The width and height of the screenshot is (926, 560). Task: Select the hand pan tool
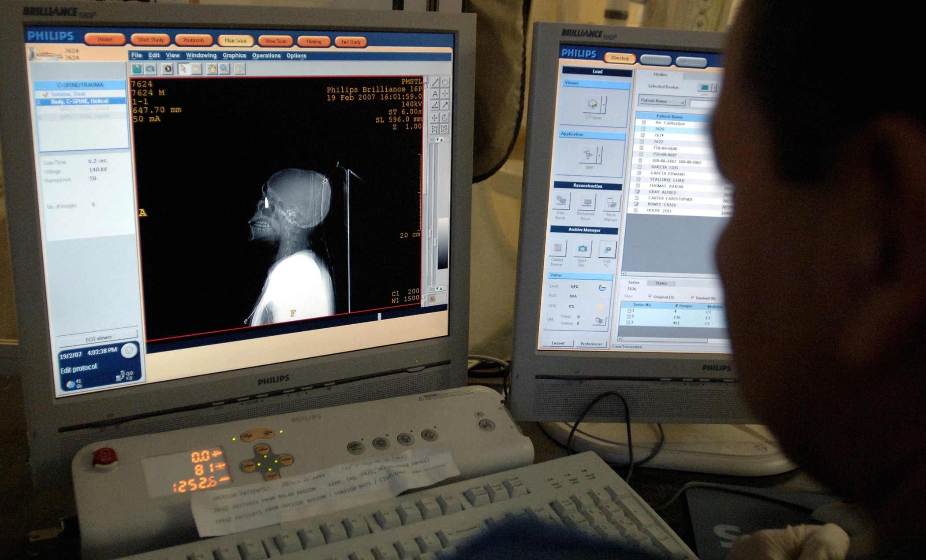212,69
